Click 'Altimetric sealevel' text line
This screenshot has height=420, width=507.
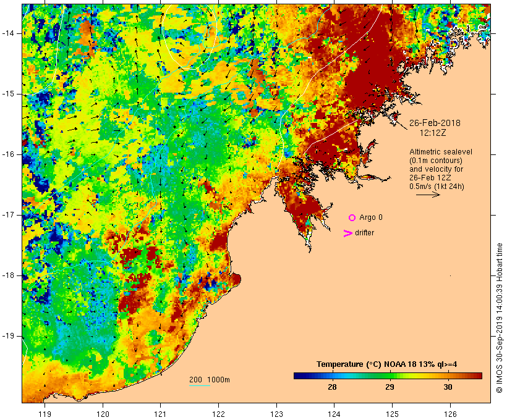441,152
